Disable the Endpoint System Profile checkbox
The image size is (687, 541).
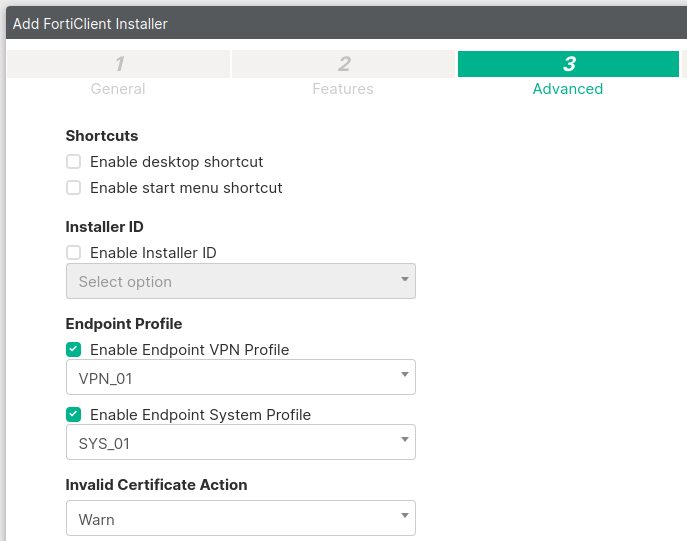coord(73,415)
